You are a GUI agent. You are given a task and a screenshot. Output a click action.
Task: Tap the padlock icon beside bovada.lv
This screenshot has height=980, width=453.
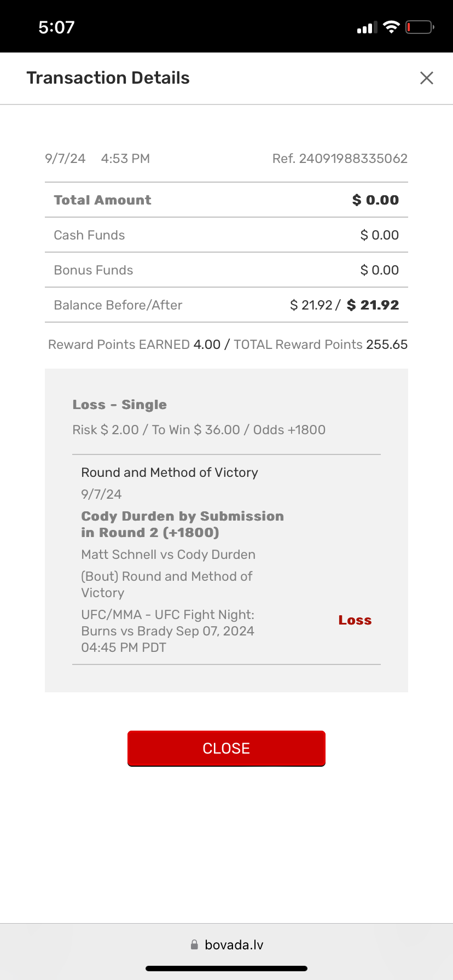tap(194, 944)
